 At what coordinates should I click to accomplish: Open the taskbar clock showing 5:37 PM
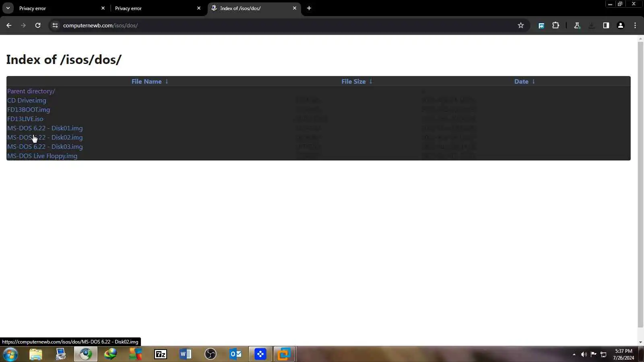coord(623,354)
